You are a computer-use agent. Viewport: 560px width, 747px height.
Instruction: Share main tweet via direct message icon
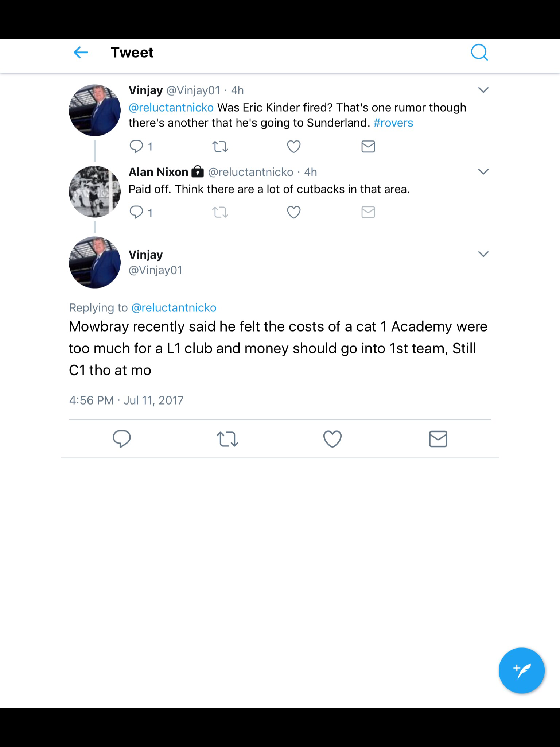click(x=438, y=439)
